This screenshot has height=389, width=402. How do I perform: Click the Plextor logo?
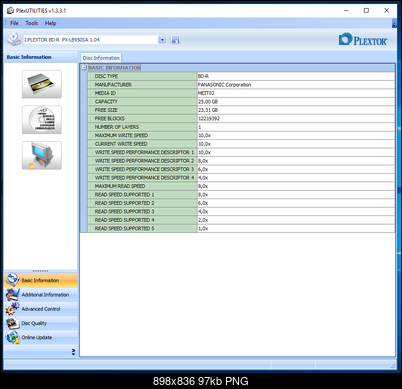pyautogui.click(x=363, y=39)
